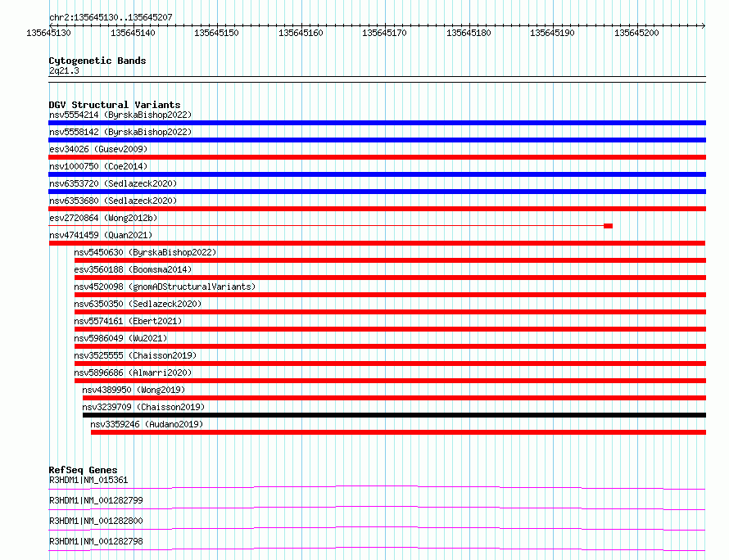This screenshot has height=560, width=729.
Task: Select variant nsv3525555 (Chaisson2019)
Action: point(135,355)
